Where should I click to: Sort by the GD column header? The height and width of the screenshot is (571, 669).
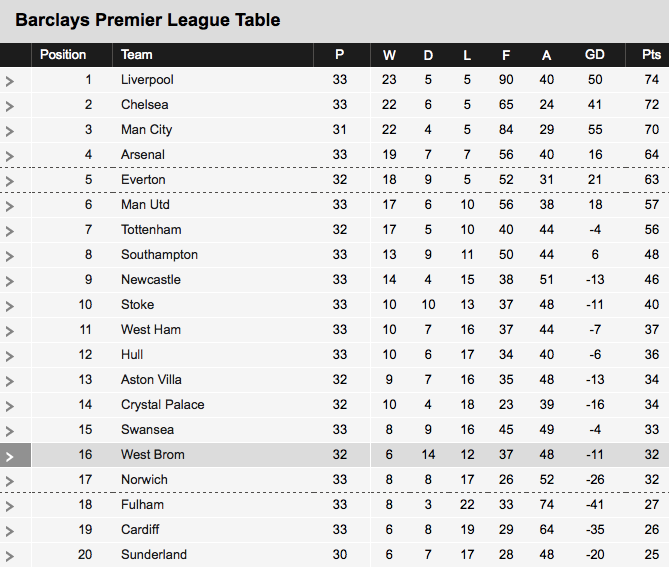[594, 55]
